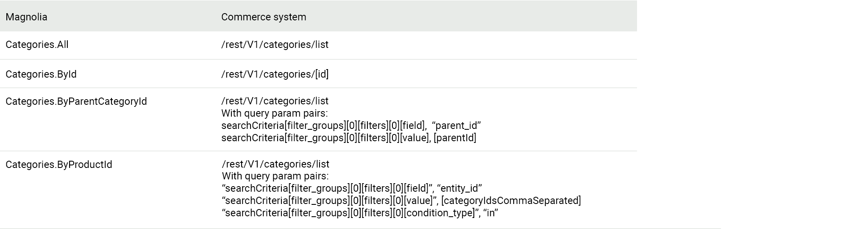This screenshot has height=229, width=868.
Task: Click the /rest/V1/categories/[id] endpoint text
Action: point(275,74)
